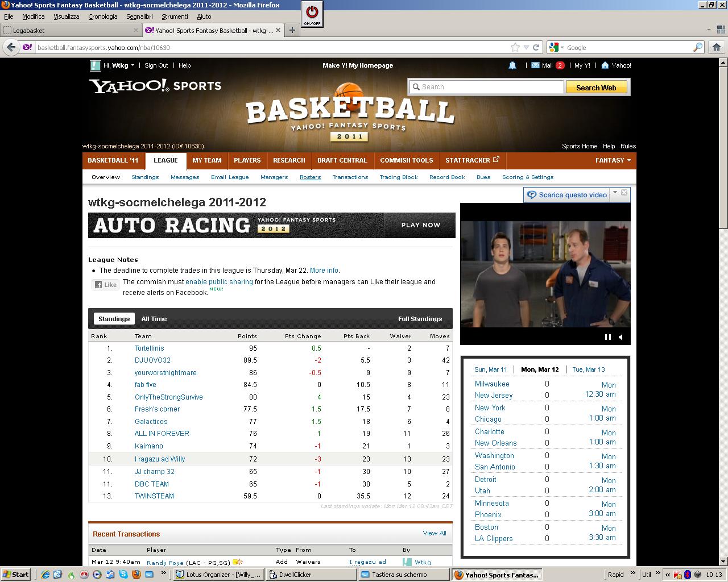Mute the video ad sound
Screen dimensions: 728x582
tap(621, 337)
